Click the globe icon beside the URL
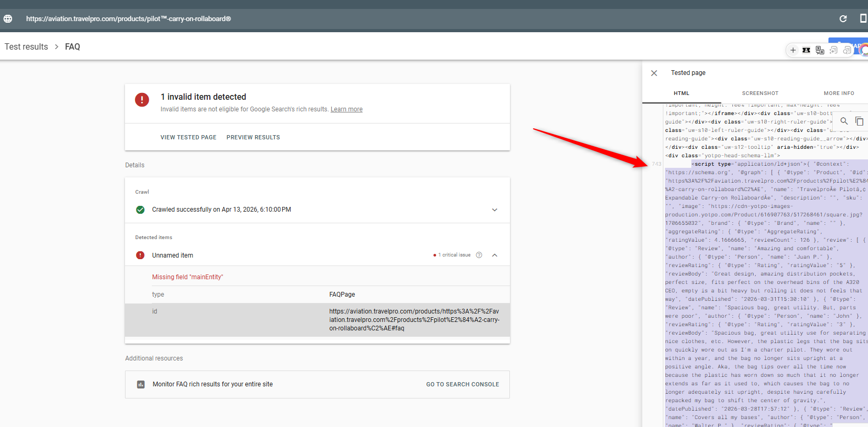868x427 pixels. click(8, 18)
